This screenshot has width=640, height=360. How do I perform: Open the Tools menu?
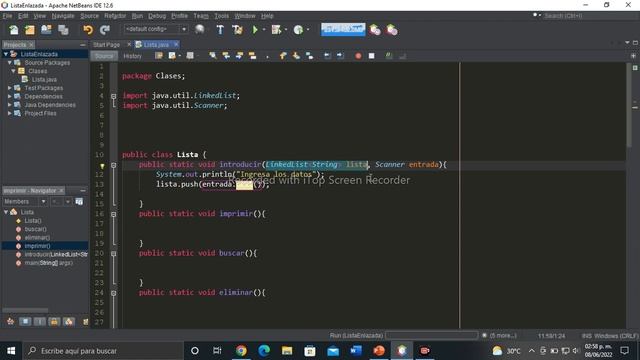coord(222,16)
